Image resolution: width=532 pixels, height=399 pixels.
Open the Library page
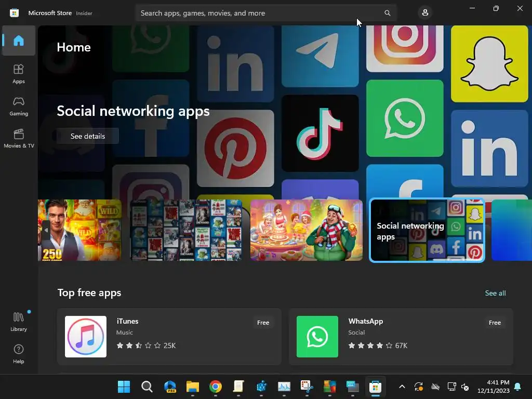click(19, 322)
